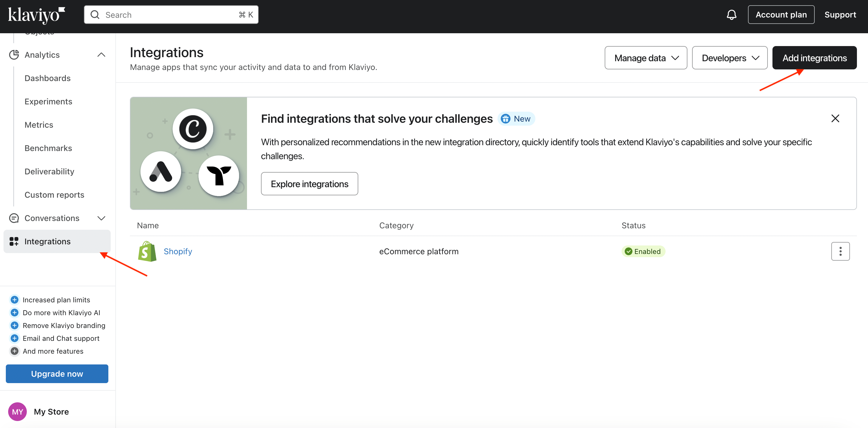Click the My Store account name
This screenshot has height=428, width=868.
52,411
